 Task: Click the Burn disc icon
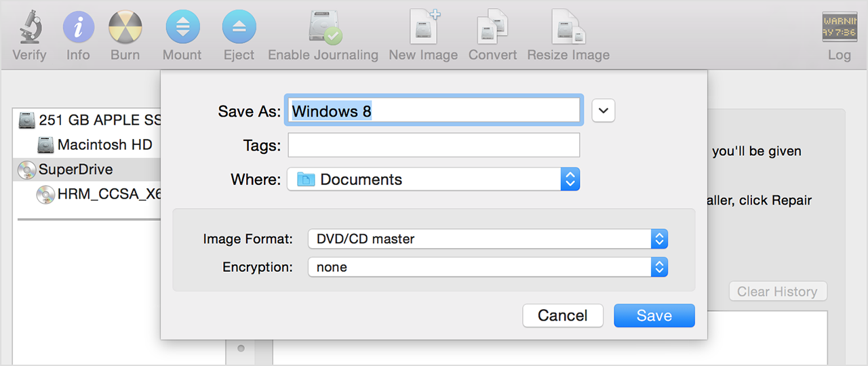point(125,28)
